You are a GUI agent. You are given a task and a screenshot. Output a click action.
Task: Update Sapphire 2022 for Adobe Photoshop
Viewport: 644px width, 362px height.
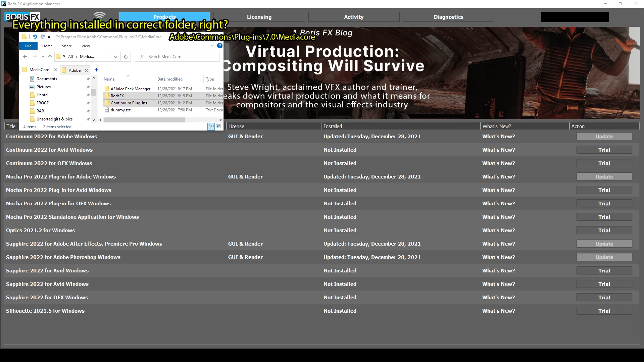coord(604,257)
